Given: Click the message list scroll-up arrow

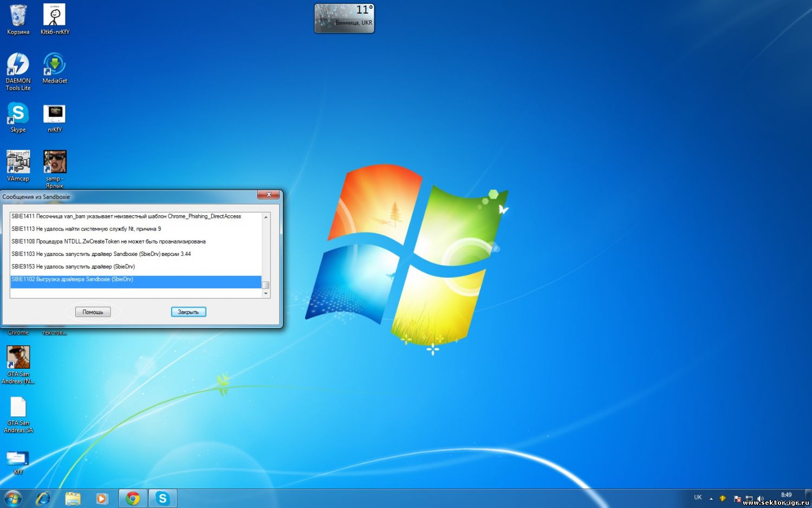Looking at the screenshot, I should 266,217.
